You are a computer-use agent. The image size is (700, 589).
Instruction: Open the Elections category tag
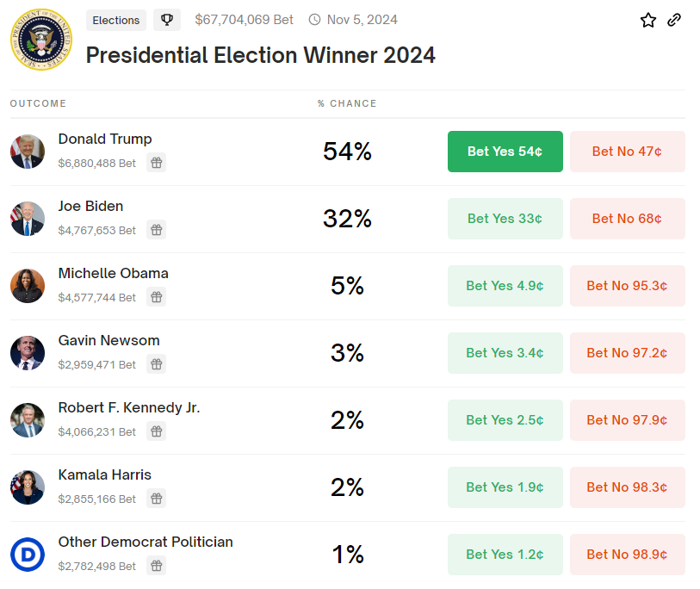pos(115,20)
